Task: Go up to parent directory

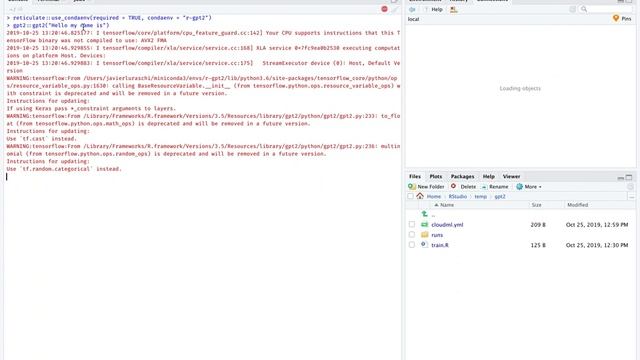Action: point(424,214)
